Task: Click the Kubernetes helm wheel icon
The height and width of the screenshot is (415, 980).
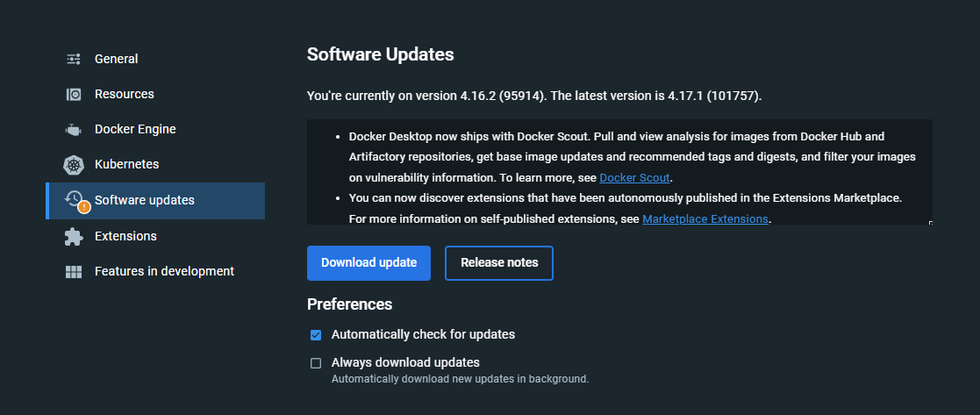Action: click(74, 165)
